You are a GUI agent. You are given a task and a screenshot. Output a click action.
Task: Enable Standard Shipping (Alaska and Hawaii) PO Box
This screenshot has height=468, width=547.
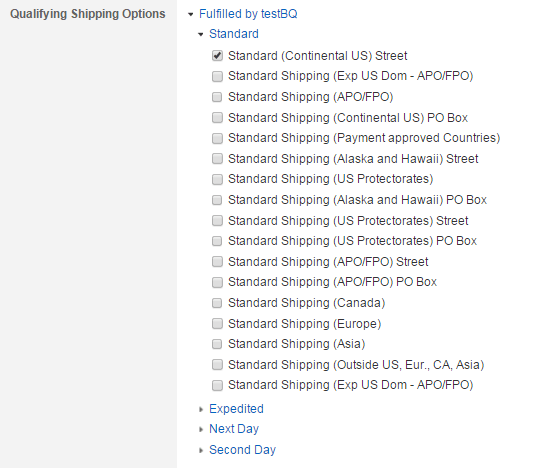pos(217,200)
